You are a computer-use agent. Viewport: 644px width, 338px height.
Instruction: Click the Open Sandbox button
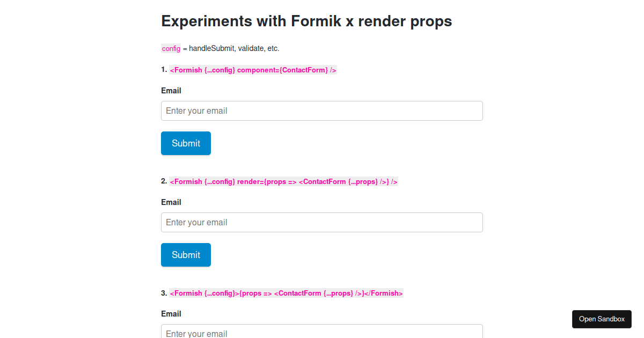[602, 319]
